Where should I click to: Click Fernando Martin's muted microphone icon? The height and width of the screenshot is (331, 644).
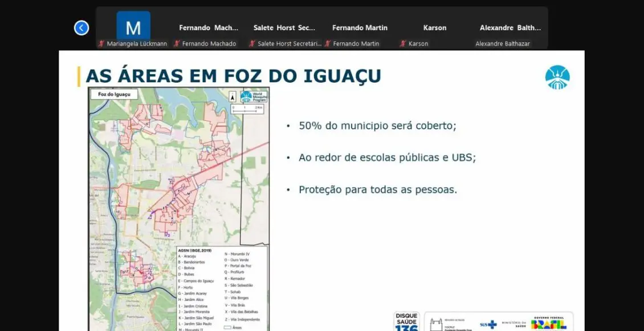[x=327, y=43]
